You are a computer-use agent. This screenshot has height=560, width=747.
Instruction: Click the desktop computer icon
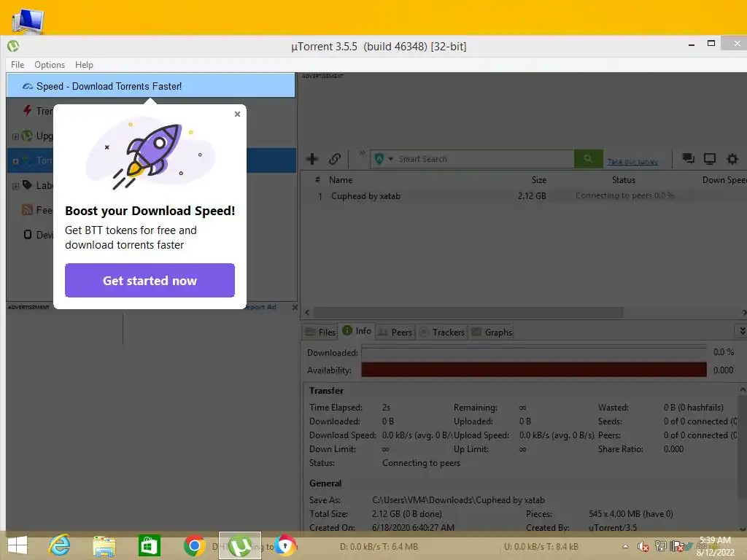[28, 20]
